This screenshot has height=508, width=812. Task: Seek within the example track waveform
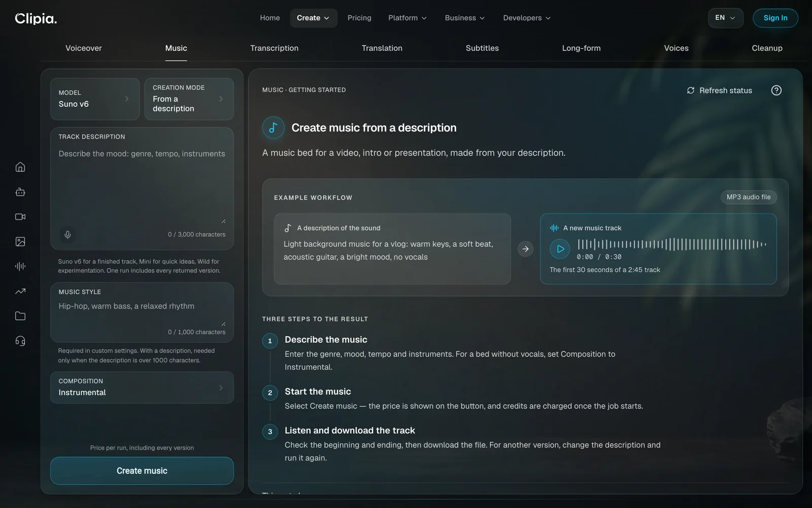672,244
